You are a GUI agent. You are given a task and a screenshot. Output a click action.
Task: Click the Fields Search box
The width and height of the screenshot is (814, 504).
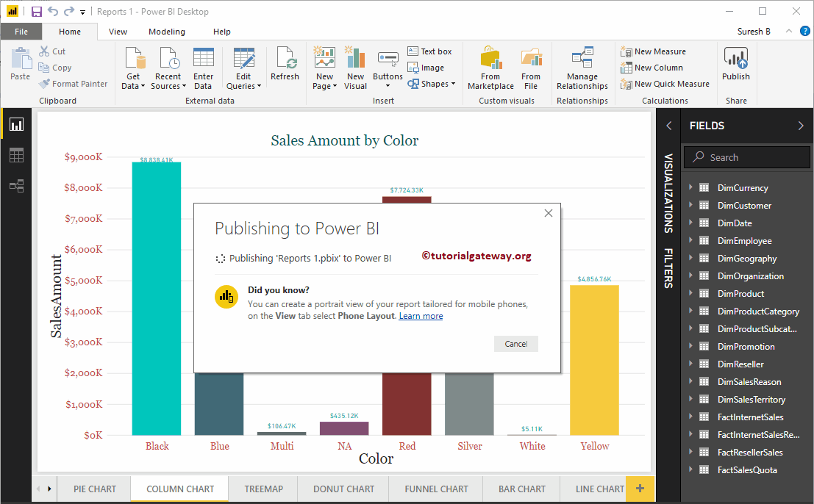coord(747,157)
